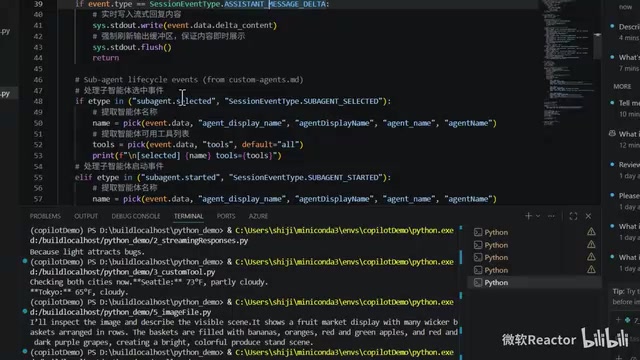Click the attached file chip beside the chat plus icon

click(632, 320)
